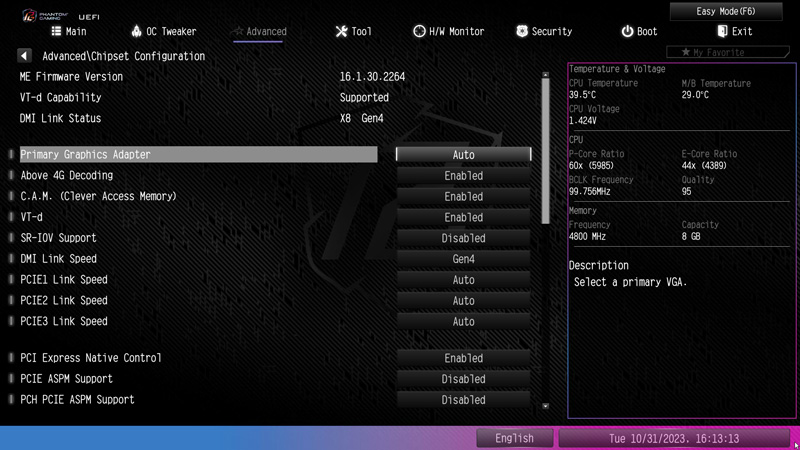
Task: Open the PCIE ASPM Support dropdown
Action: click(463, 380)
